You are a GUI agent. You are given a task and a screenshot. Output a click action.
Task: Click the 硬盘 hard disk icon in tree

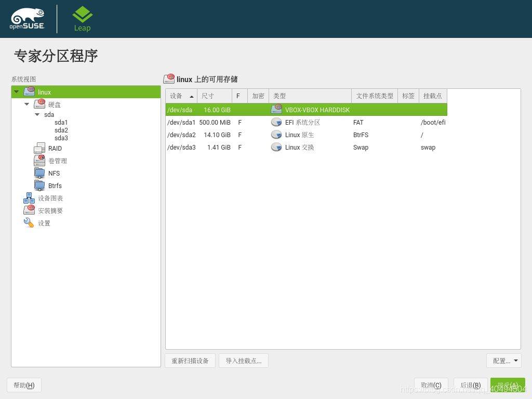[x=38, y=104]
